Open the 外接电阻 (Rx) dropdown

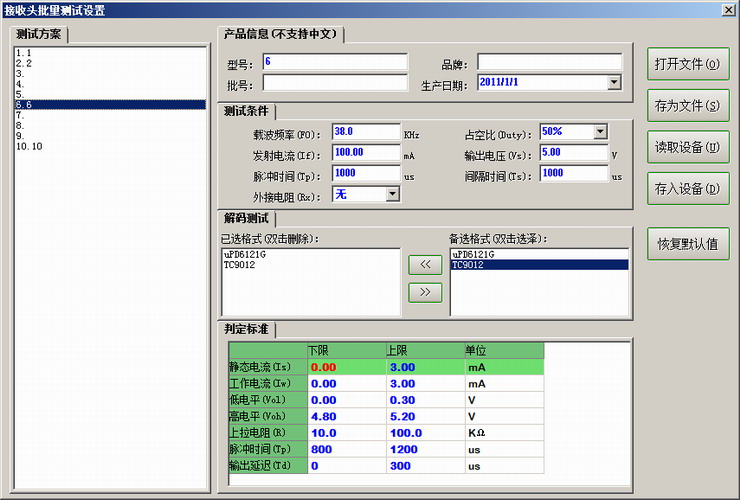click(x=392, y=195)
